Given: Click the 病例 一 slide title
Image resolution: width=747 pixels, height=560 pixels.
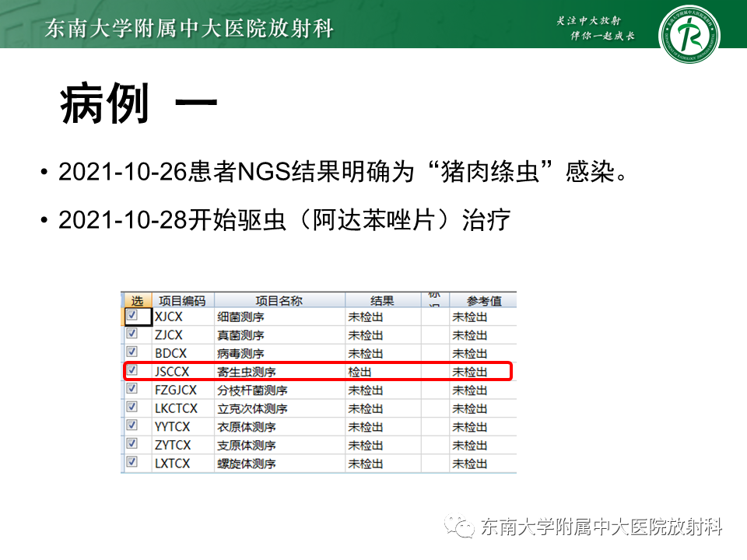Looking at the screenshot, I should pos(139,103).
